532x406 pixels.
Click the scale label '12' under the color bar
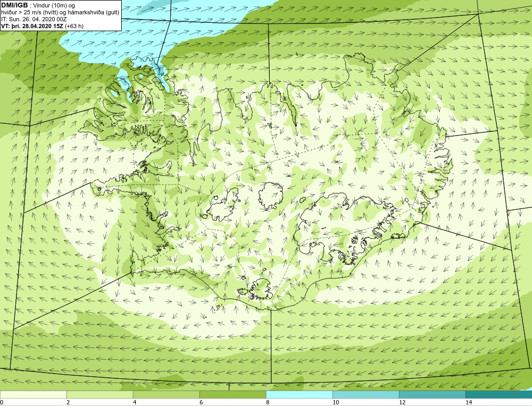(402, 402)
